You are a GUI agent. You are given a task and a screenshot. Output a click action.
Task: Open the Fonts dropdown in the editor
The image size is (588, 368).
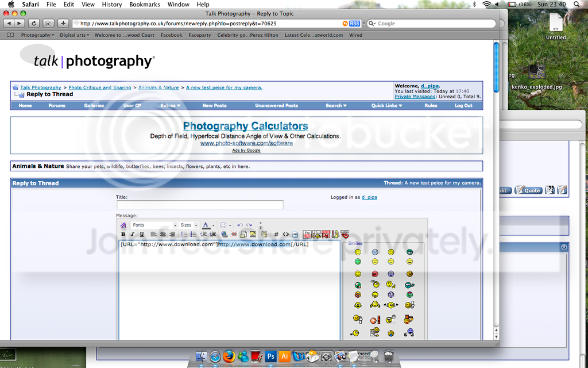152,225
